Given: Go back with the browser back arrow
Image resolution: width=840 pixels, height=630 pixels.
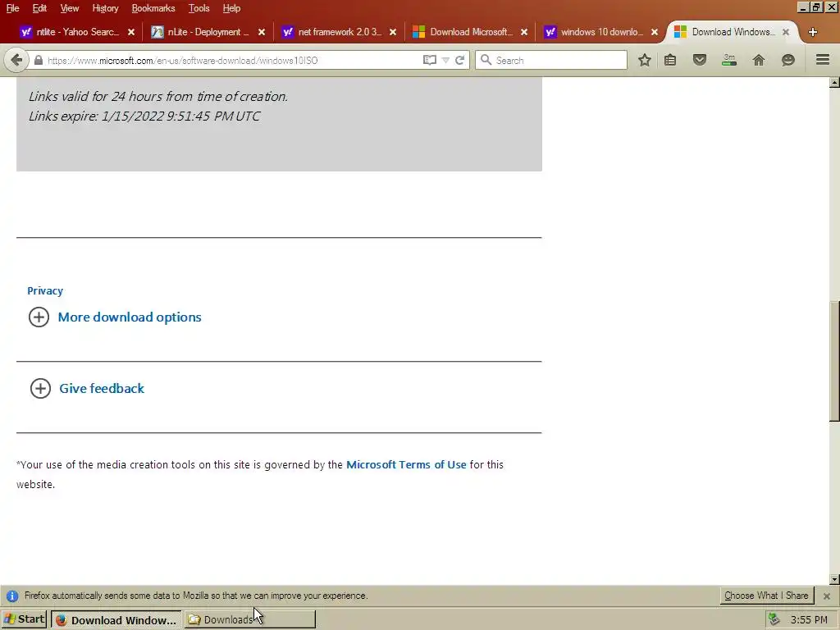Looking at the screenshot, I should tap(16, 60).
